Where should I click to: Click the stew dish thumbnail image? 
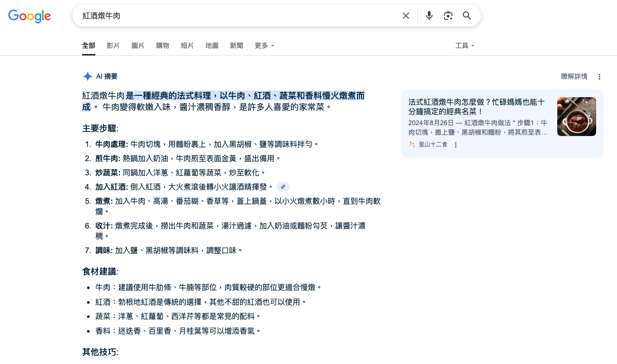click(x=577, y=117)
